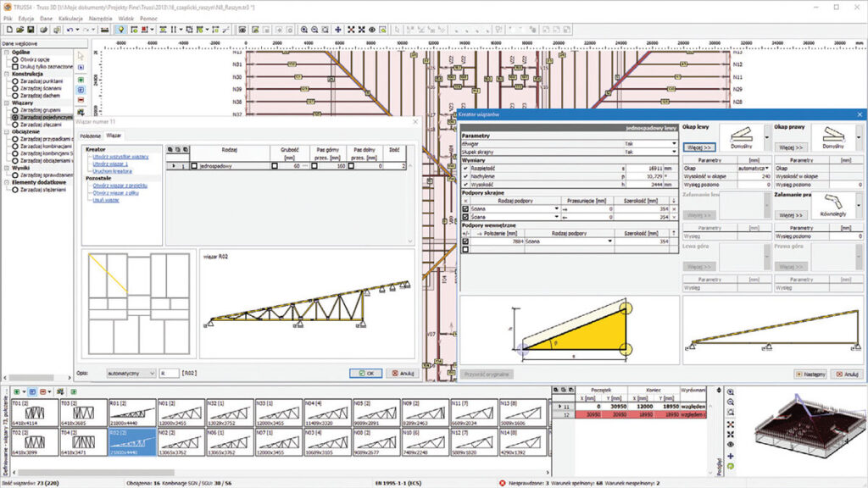Select truss thumbnail R01

(131, 413)
